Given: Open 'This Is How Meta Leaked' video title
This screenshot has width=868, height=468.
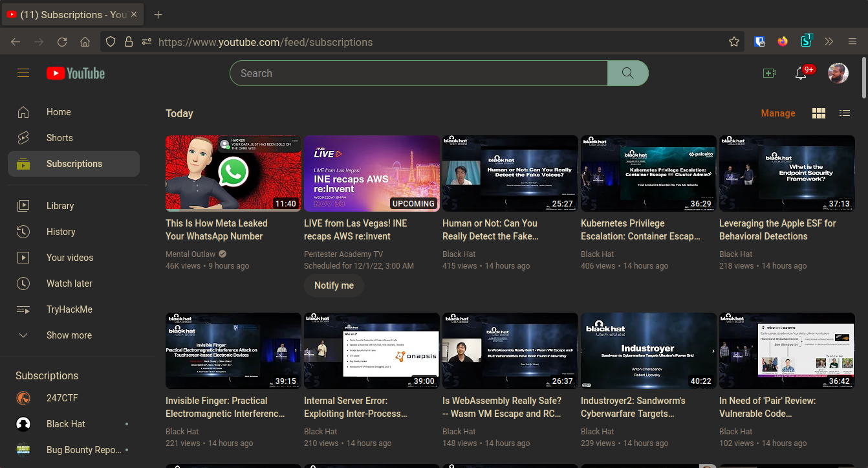Looking at the screenshot, I should point(216,230).
